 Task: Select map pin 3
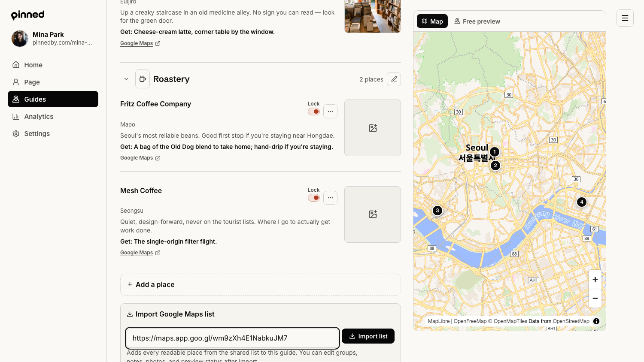click(x=437, y=211)
